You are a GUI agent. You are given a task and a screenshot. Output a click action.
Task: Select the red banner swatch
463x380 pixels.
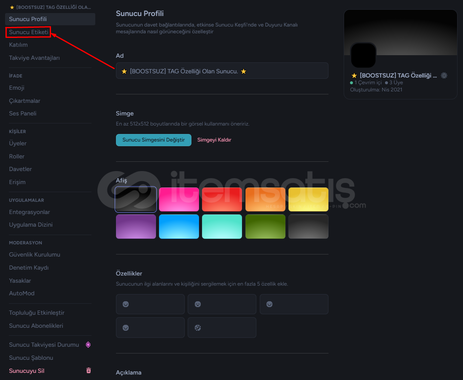tap(222, 199)
